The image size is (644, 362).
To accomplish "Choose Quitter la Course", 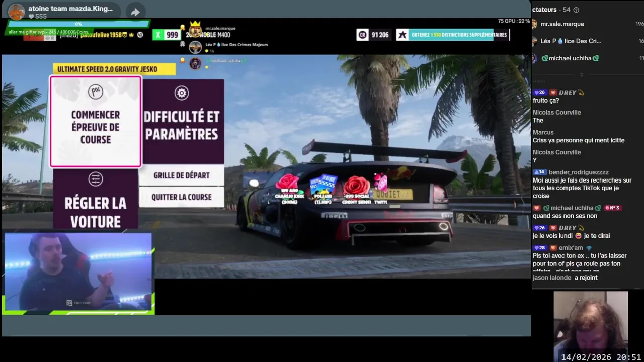I will 182,197.
